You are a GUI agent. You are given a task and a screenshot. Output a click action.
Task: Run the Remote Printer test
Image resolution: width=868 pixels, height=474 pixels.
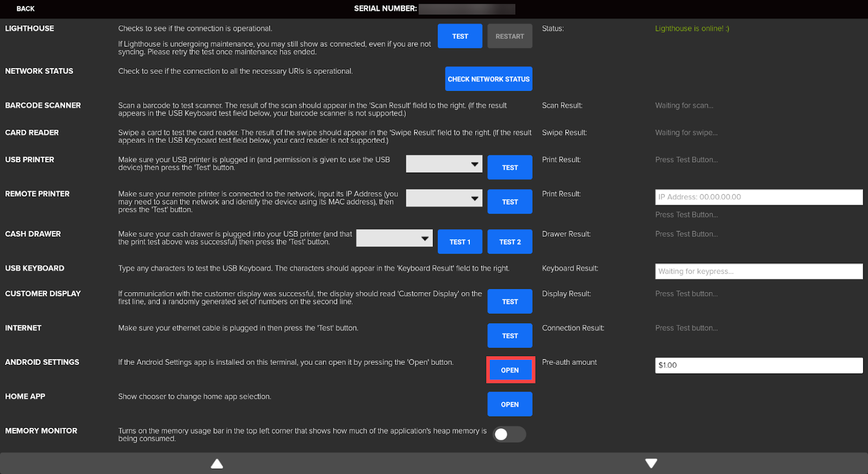509,202
